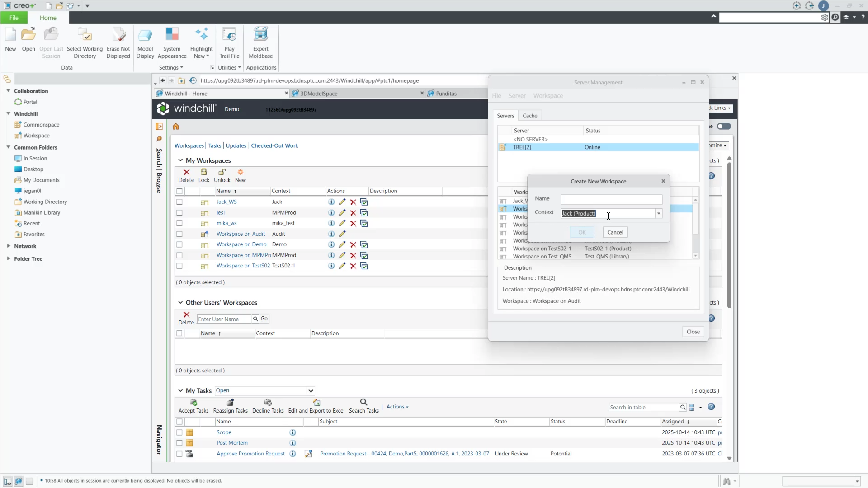Screen dimensions: 868x488
Task: Click Lock icon in My Workspaces toolbar
Action: coord(204,172)
